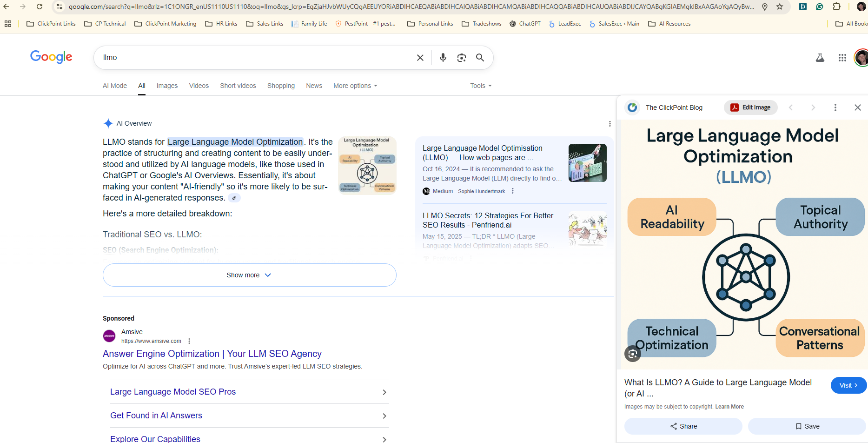Image resolution: width=868 pixels, height=443 pixels.
Task: Open Medium result three-dot options
Action: click(x=513, y=191)
